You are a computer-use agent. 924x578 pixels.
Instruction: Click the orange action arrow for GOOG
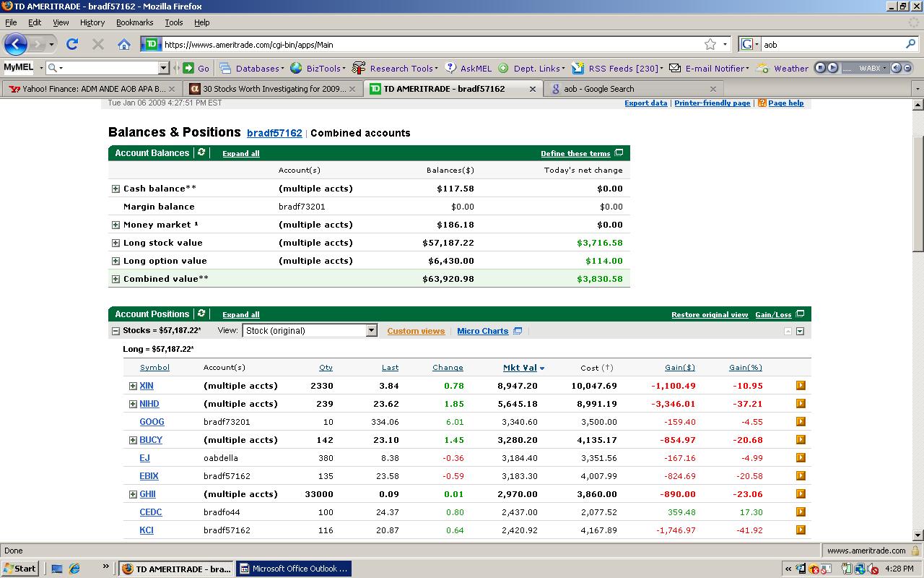[800, 422]
